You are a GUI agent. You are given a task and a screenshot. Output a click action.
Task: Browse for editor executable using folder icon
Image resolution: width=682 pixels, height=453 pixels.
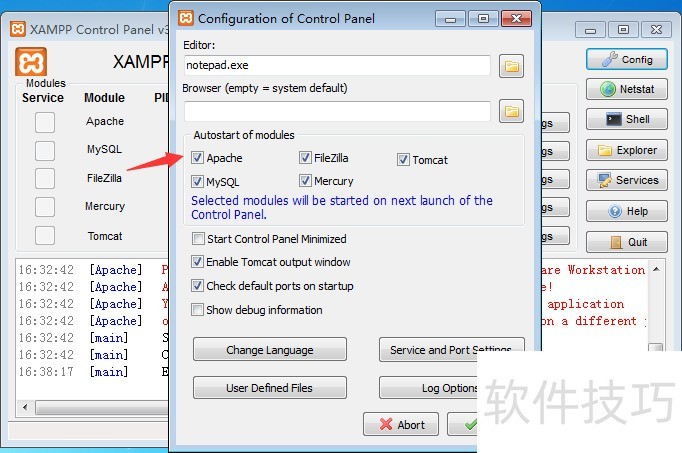(511, 66)
